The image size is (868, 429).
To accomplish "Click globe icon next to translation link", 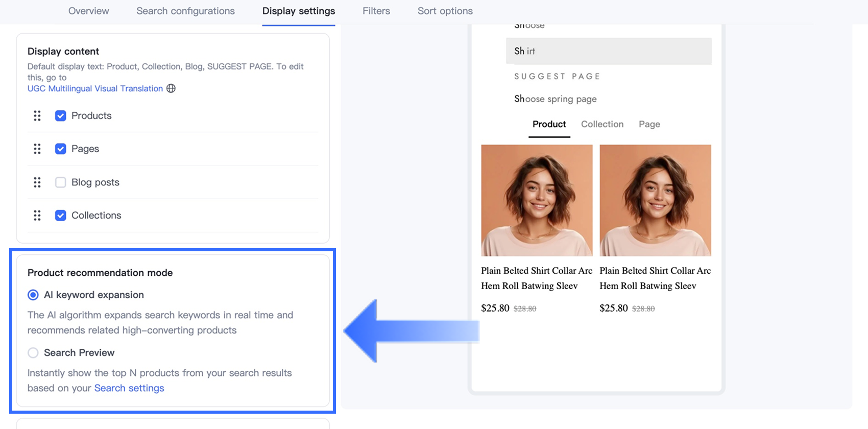I will [x=171, y=88].
